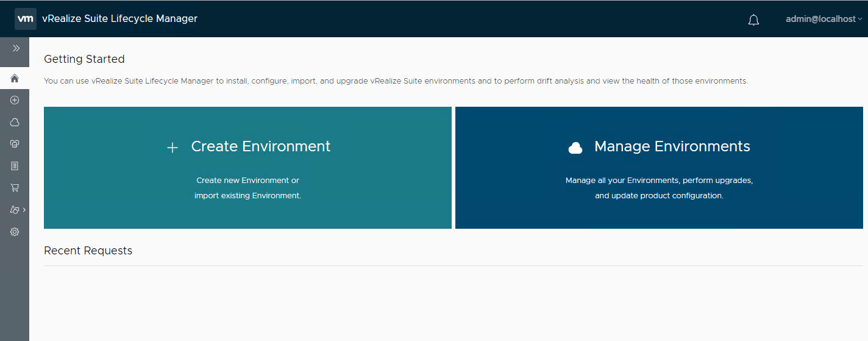Image resolution: width=868 pixels, height=341 pixels.
Task: Click the plus circle sidebar icon
Action: coord(15,100)
